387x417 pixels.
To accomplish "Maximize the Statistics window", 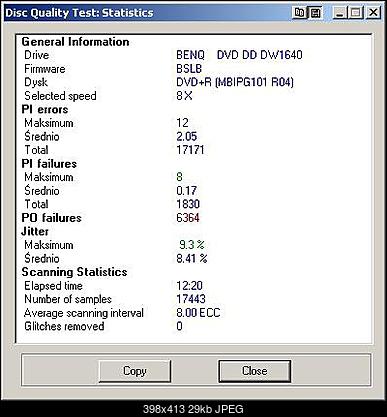I will point(355,13).
